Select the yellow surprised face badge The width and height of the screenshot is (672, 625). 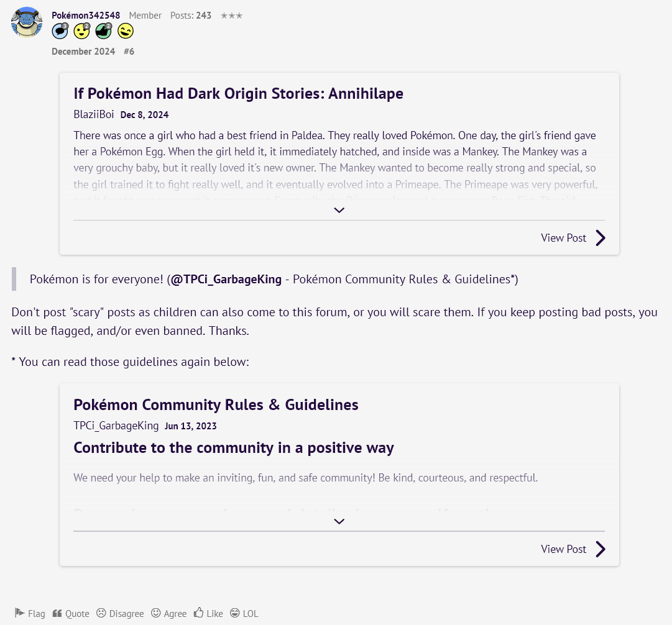(82, 31)
